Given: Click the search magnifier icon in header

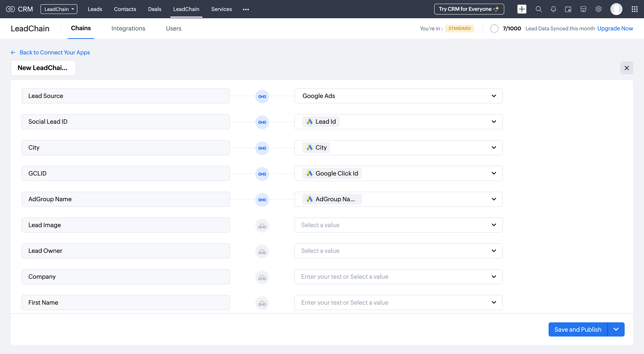Looking at the screenshot, I should point(538,9).
